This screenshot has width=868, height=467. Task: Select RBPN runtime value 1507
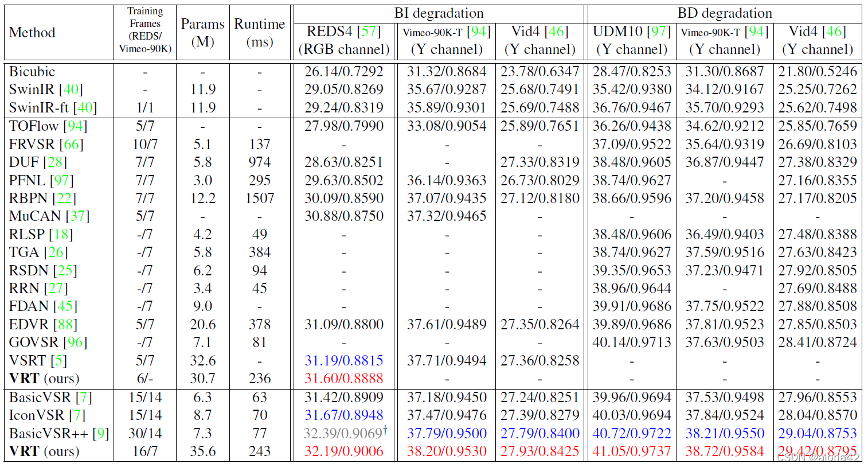[x=260, y=199]
